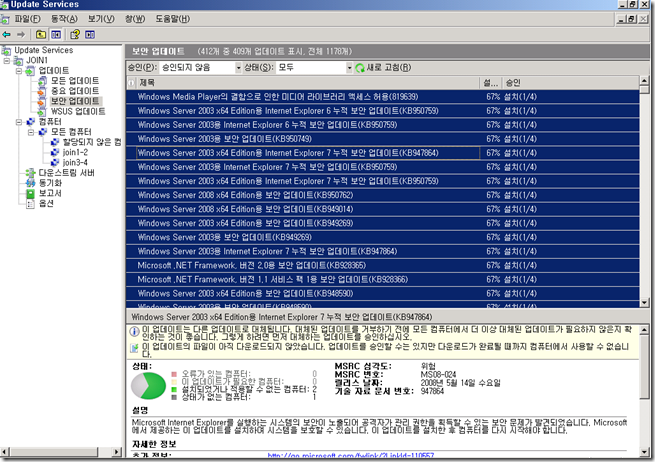655x462 pixels.
Task: Select .NET Framework 1.1 서비스 팩 1 KB928366 row
Action: pyautogui.click(x=383, y=279)
